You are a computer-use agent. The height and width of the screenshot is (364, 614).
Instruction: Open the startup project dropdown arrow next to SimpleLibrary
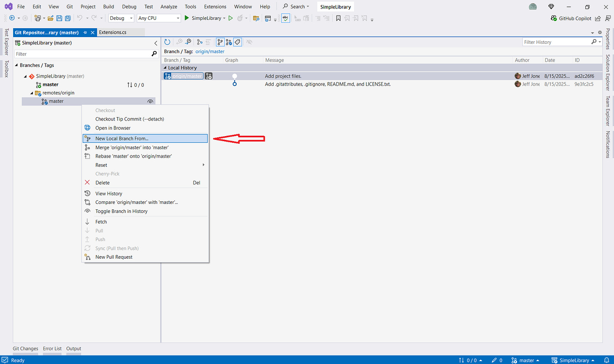[224, 18]
